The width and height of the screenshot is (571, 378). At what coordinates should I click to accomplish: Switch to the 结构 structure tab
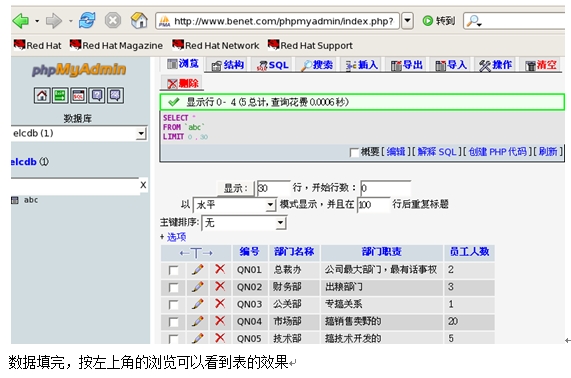coord(228,65)
